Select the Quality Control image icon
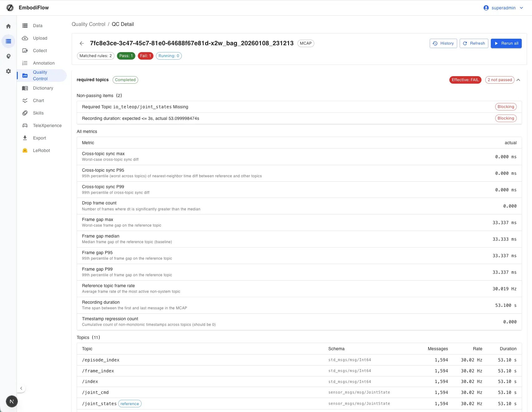The width and height of the screenshot is (532, 412). [25, 75]
